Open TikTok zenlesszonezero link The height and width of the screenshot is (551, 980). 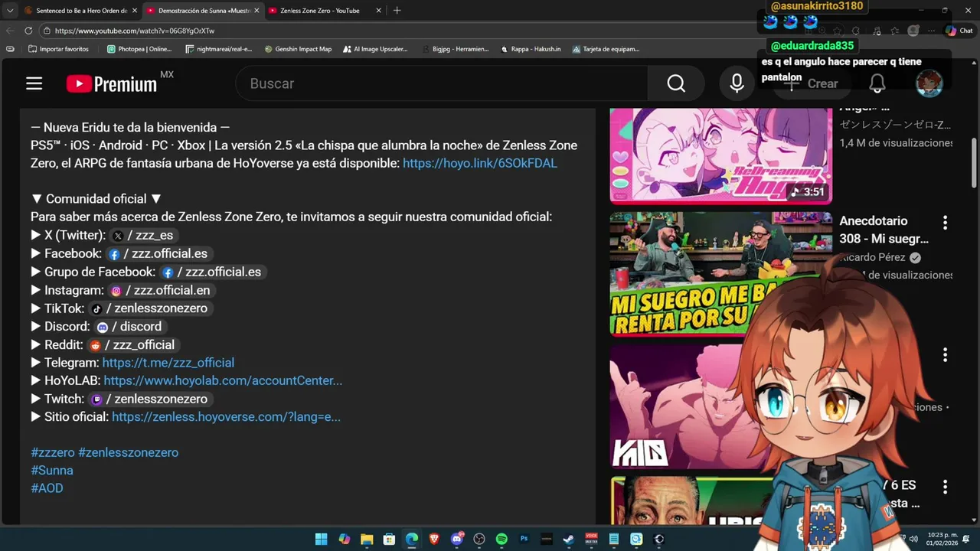click(x=150, y=308)
